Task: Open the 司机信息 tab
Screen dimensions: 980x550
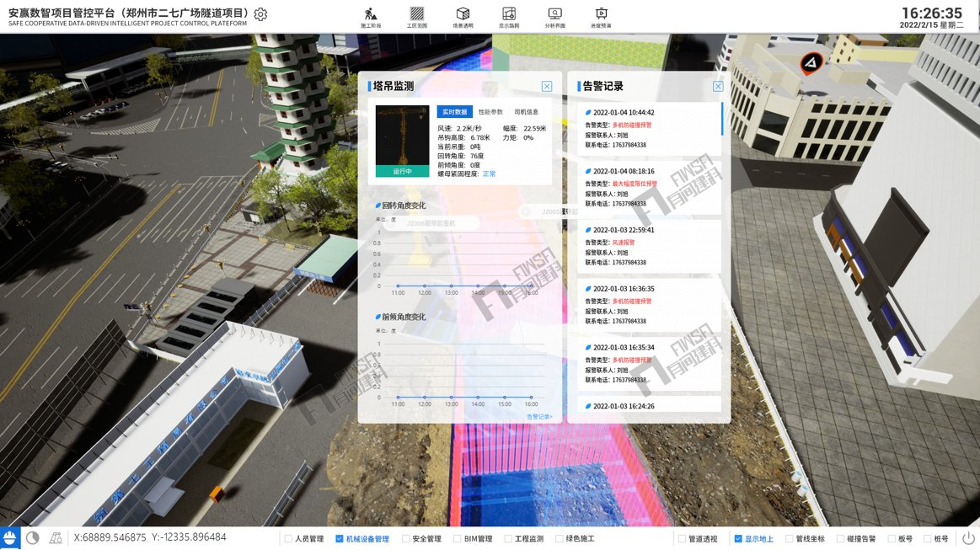Action: 527,112
